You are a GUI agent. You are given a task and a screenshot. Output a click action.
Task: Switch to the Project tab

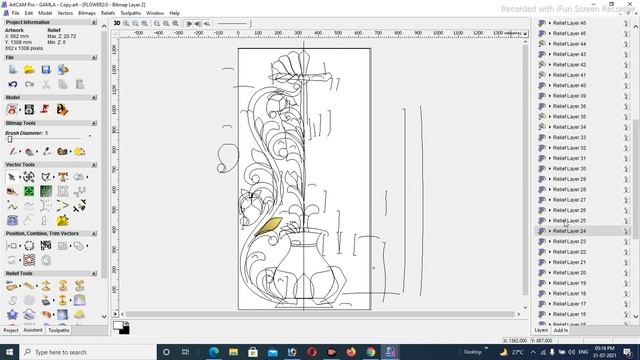point(11,330)
